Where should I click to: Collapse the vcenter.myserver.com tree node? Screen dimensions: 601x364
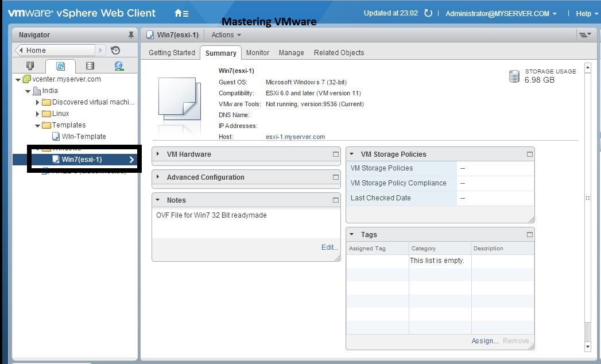coord(18,80)
